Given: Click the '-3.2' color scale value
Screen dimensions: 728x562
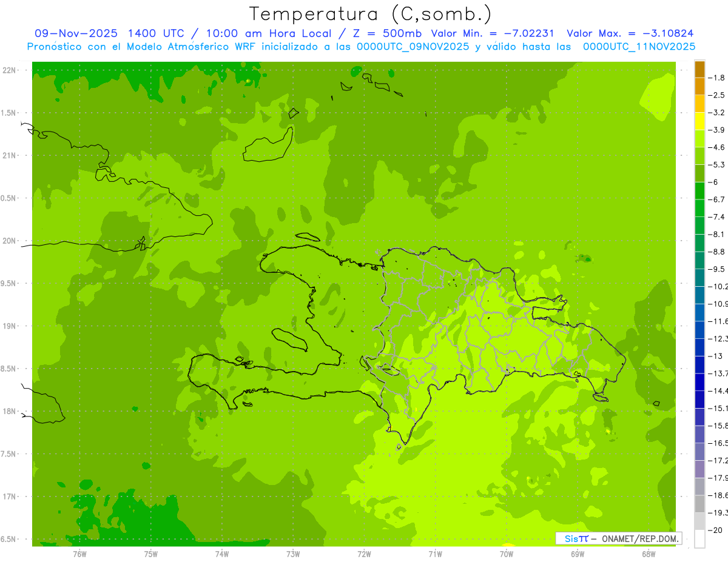Looking at the screenshot, I should pyautogui.click(x=717, y=113).
